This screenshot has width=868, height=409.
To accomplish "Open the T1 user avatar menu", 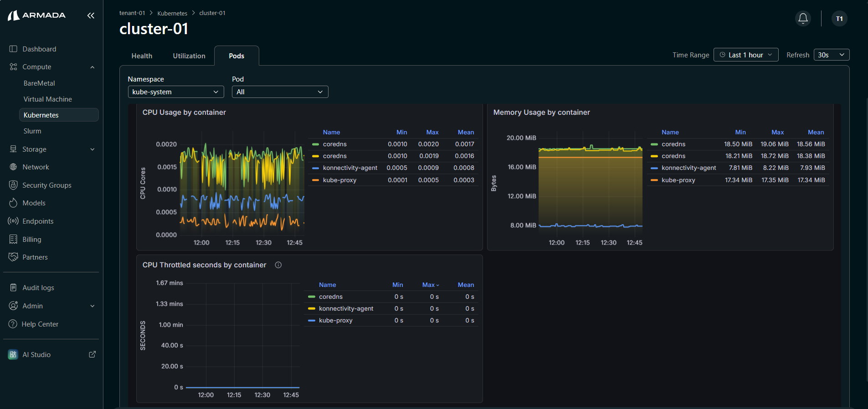I will [x=839, y=19].
